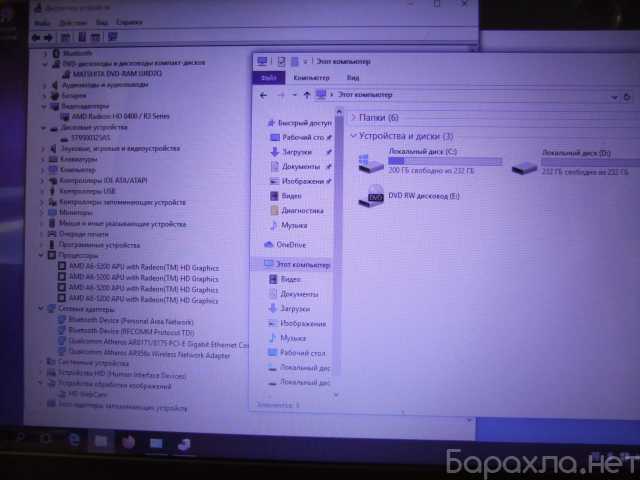Image resolution: width=640 pixels, height=480 pixels.
Task: Select AMD Radeon HD 8400 / R3 Series
Action: tap(120, 116)
